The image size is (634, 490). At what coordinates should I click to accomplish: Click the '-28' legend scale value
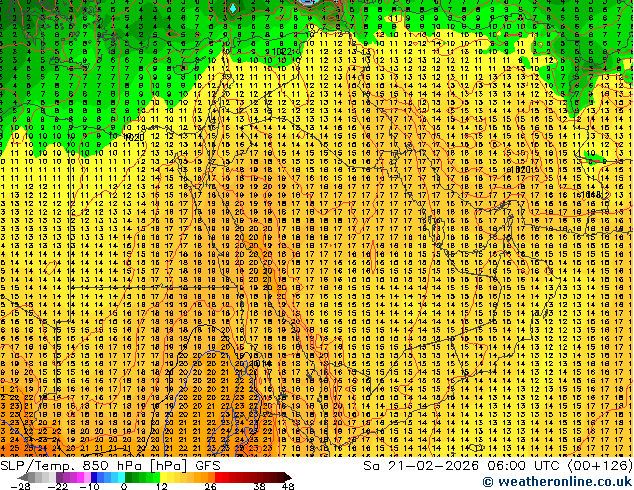pos(20,486)
